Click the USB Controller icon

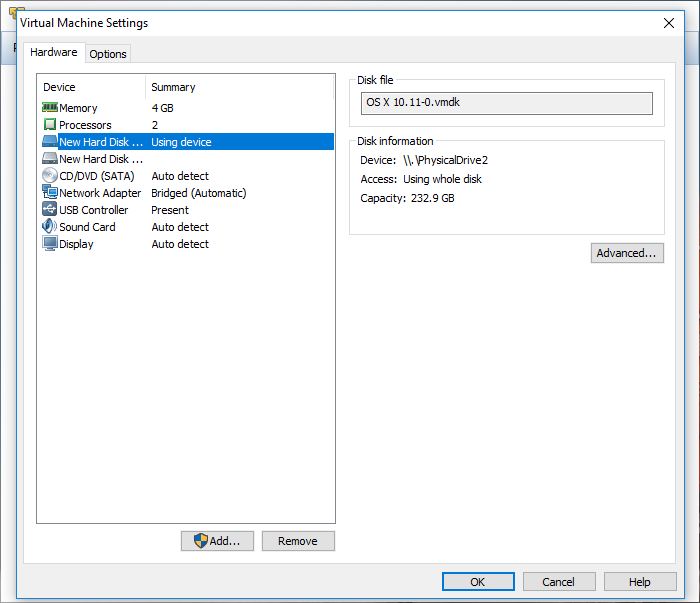click(x=50, y=209)
